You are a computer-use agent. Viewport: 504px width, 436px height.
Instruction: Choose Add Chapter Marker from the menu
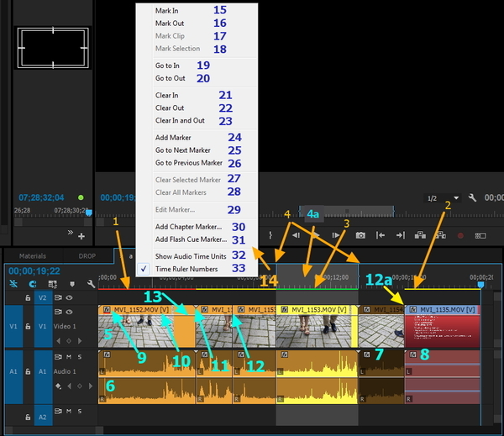[x=188, y=227]
